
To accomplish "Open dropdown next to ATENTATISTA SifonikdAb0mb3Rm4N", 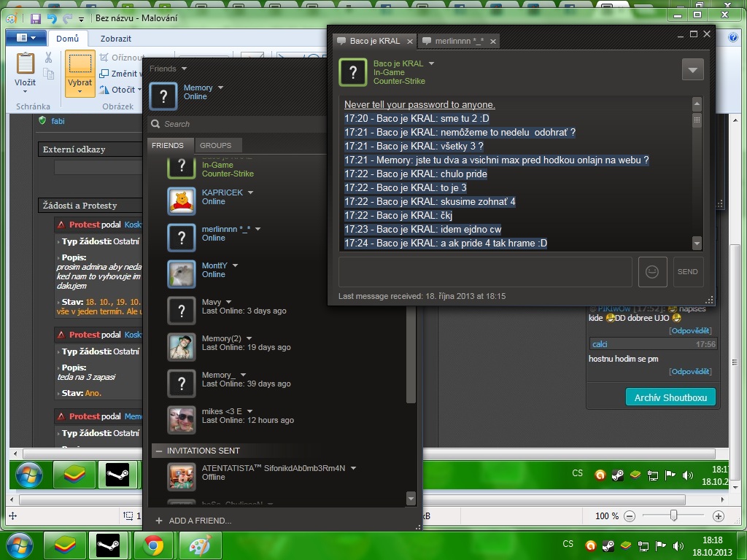I will [354, 468].
